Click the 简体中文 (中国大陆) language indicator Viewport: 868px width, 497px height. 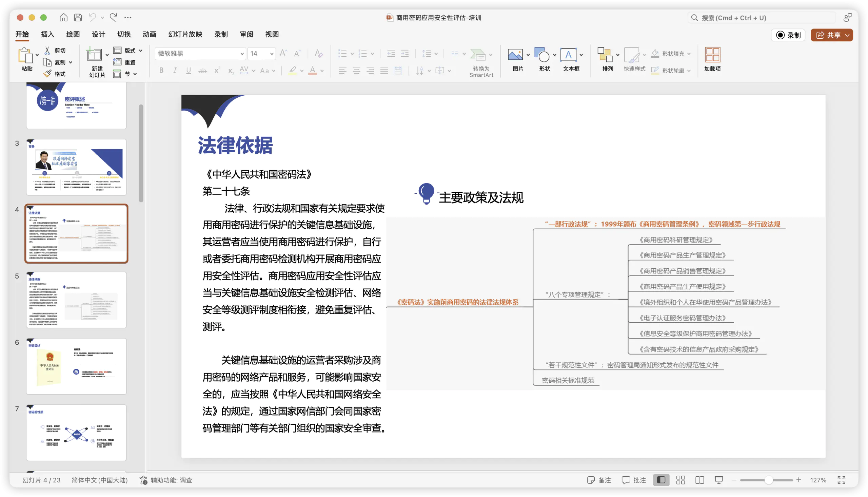point(100,480)
